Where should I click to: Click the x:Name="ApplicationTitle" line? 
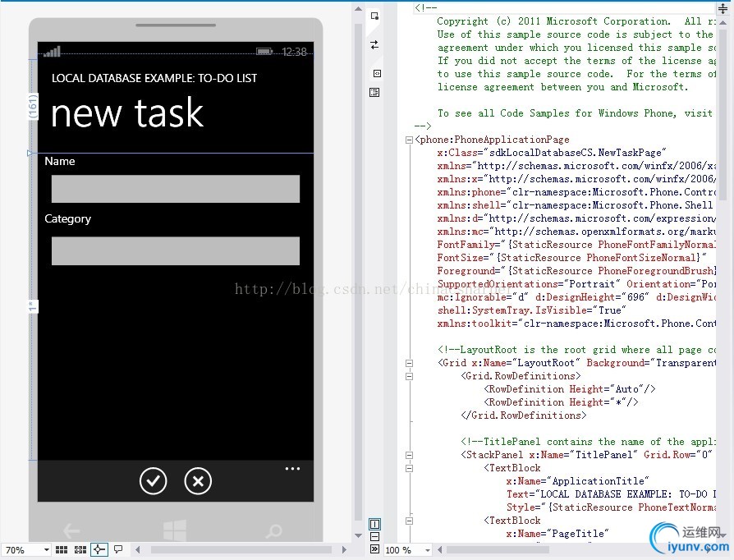coord(577,481)
